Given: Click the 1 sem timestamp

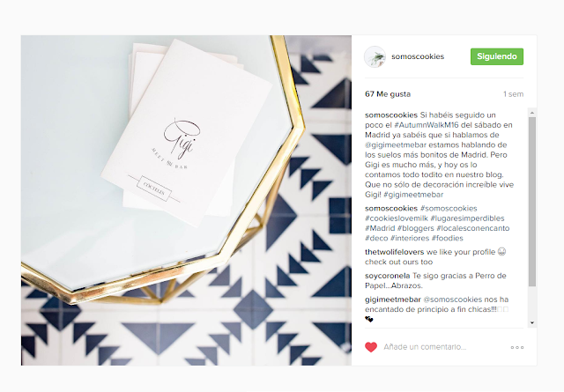Looking at the screenshot, I should coord(513,94).
